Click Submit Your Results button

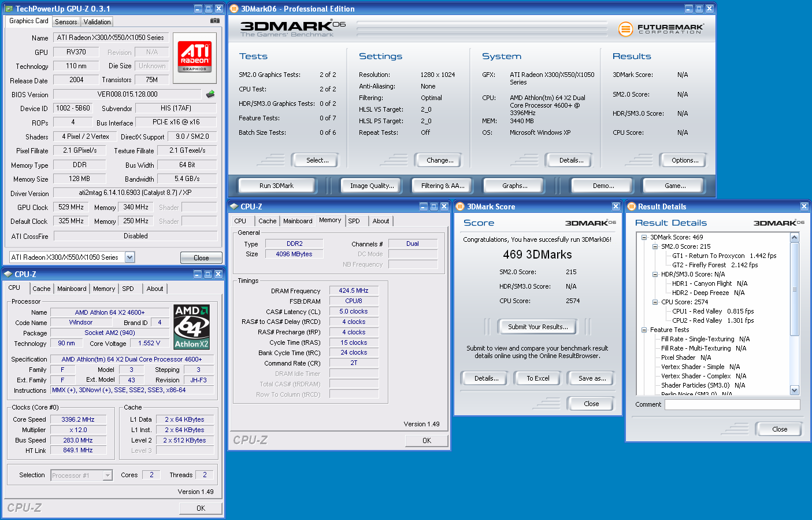coord(537,327)
